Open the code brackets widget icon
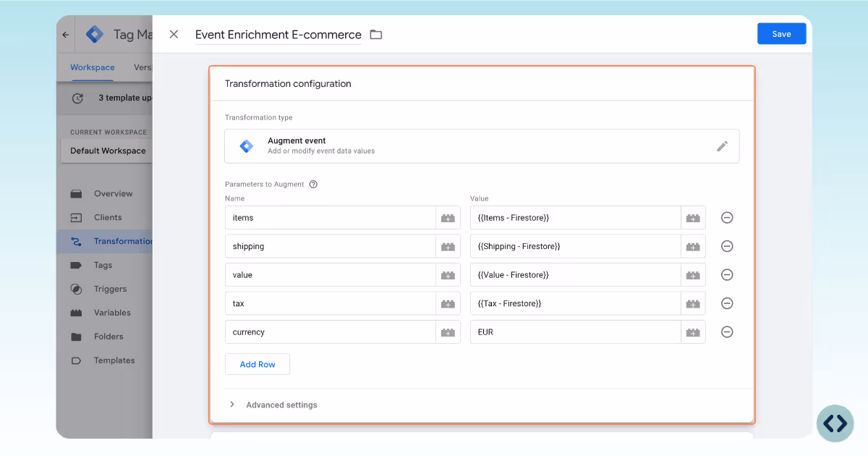Viewport: 868px width, 456px height. tap(835, 423)
